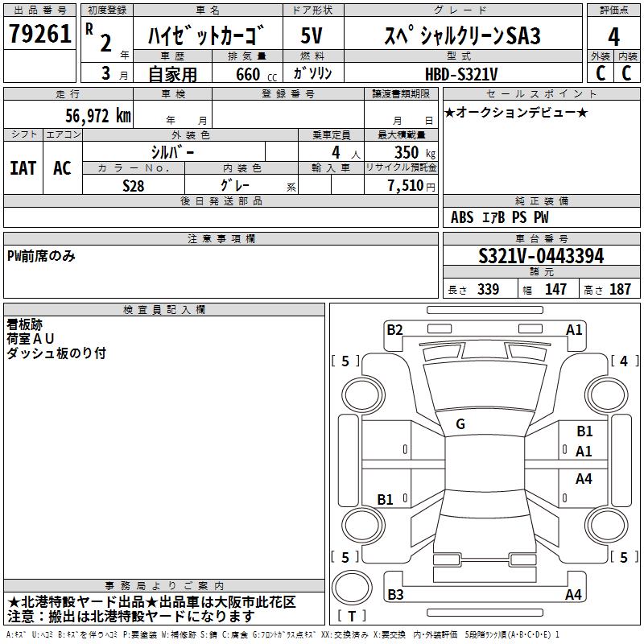Select the car name ハイゼットカーゴ
This screenshot has height=644, width=644.
coord(206,35)
